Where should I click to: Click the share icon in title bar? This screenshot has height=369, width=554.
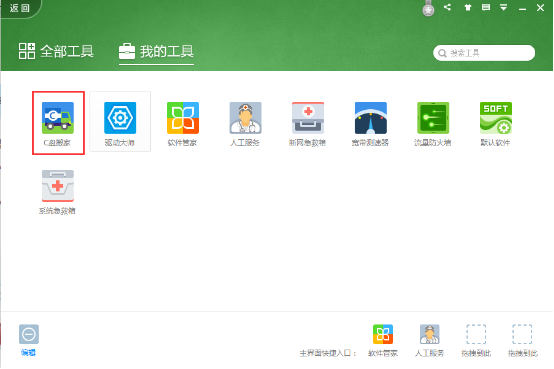coord(447,7)
